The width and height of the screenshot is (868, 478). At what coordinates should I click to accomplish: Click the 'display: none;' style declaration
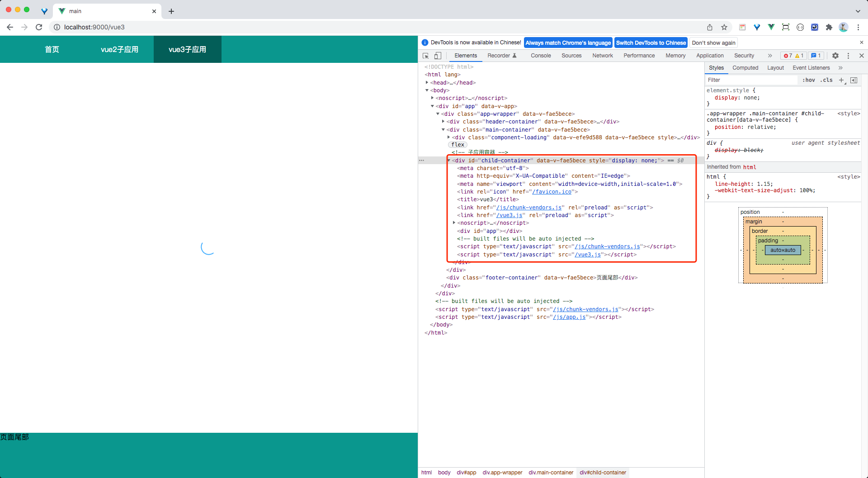coord(737,98)
